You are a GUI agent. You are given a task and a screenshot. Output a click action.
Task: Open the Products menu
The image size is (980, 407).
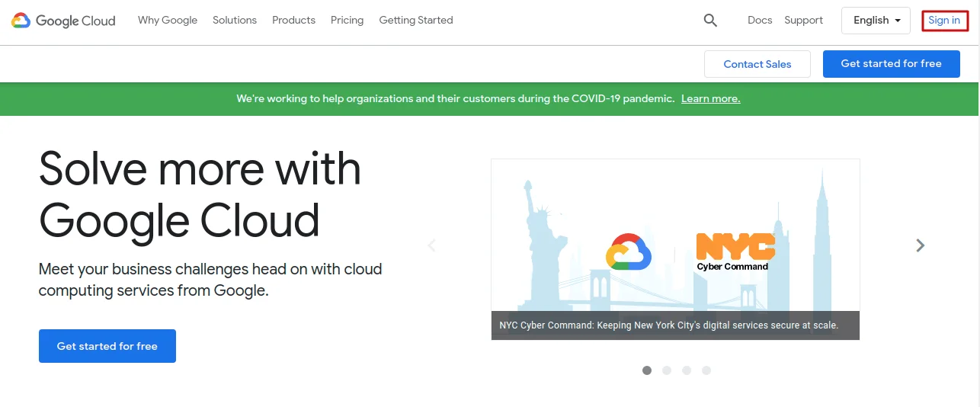tap(293, 21)
